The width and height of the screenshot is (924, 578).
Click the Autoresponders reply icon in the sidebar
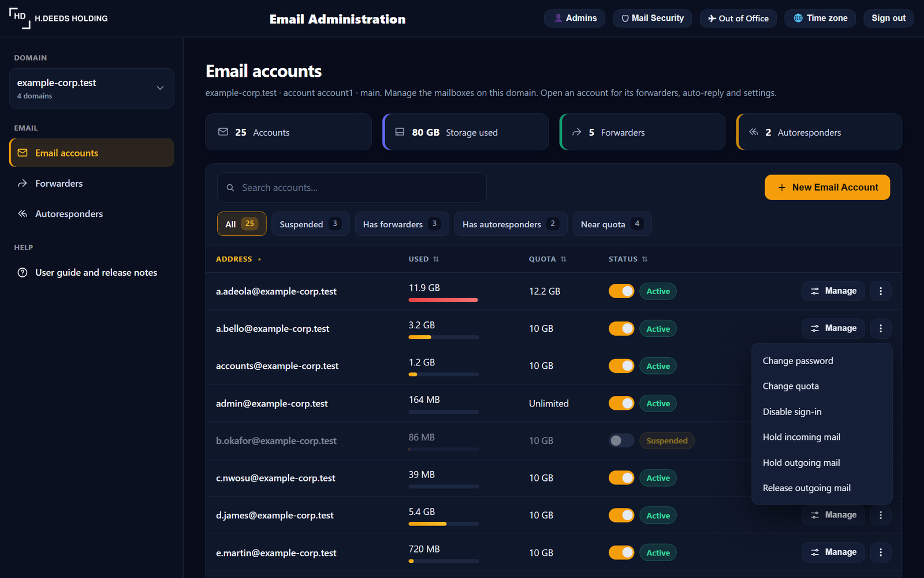tap(23, 214)
